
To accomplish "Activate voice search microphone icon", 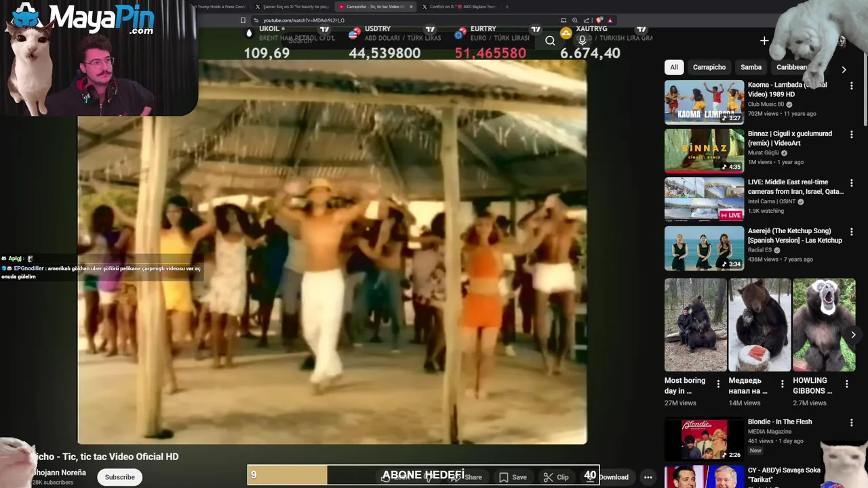I will 582,41.
